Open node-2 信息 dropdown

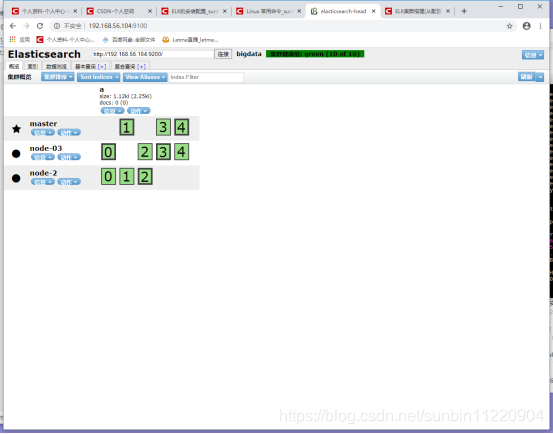click(43, 182)
